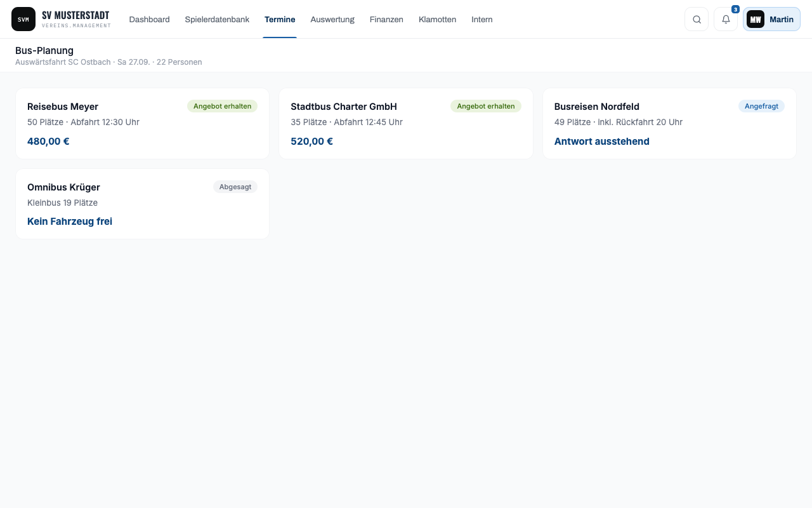
Task: Switch to the Auswertung tab
Action: coord(332,20)
